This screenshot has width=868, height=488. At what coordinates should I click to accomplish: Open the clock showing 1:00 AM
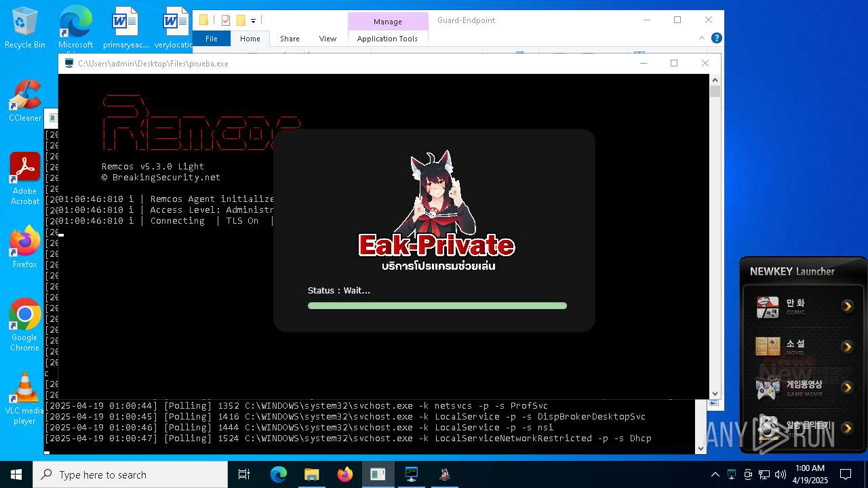[810, 474]
